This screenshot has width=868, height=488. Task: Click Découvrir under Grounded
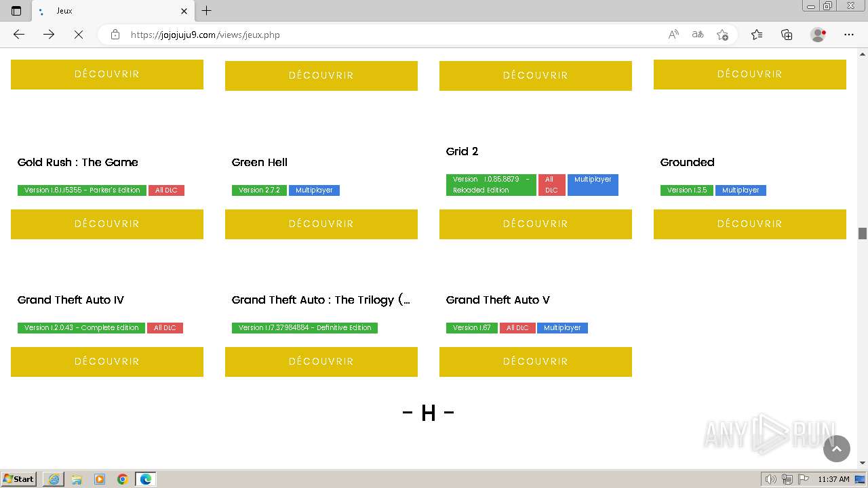(750, 224)
